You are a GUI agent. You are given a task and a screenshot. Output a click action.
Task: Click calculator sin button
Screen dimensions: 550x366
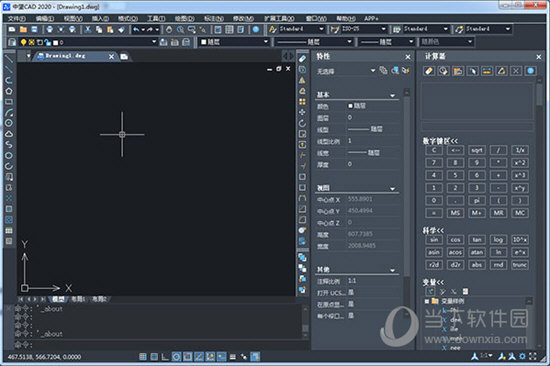[434, 240]
